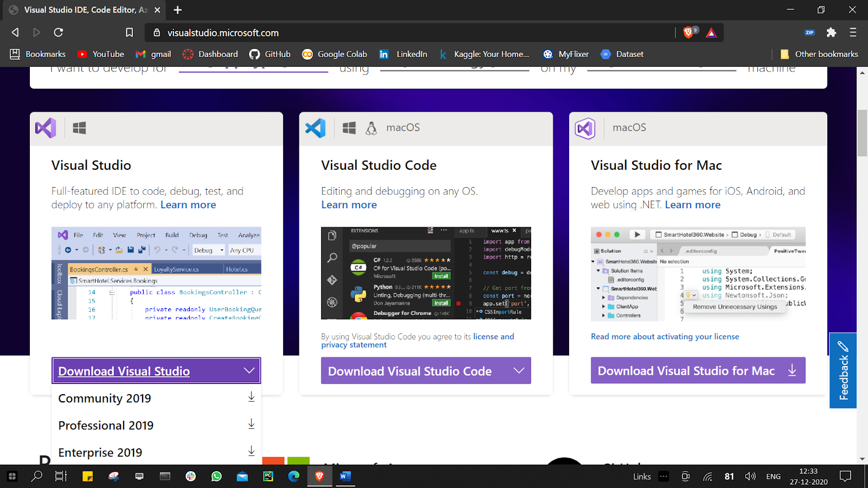
Task: Click the Windows icon on Visual Studio card
Action: (x=79, y=128)
